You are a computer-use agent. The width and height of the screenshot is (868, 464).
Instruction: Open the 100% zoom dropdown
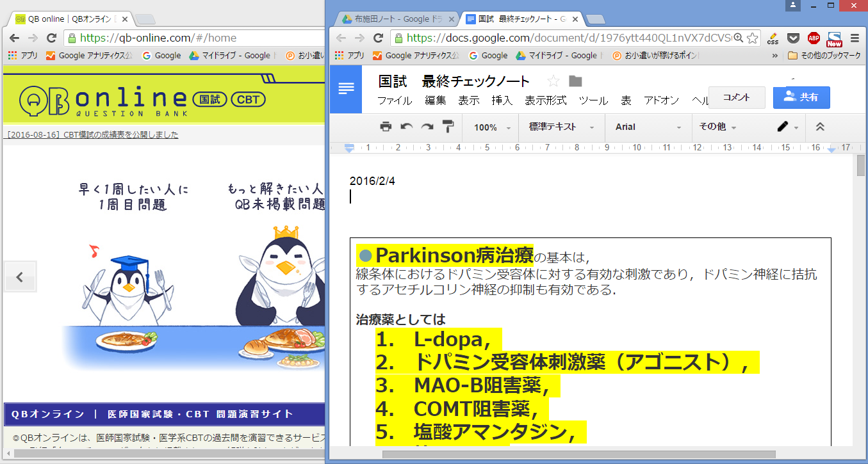click(x=492, y=127)
